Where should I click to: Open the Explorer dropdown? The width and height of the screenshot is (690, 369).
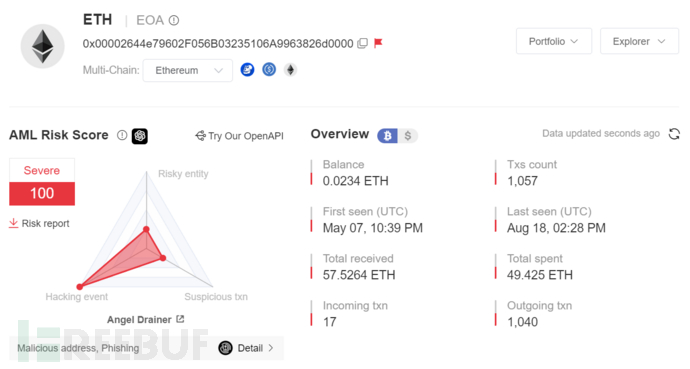click(x=639, y=41)
